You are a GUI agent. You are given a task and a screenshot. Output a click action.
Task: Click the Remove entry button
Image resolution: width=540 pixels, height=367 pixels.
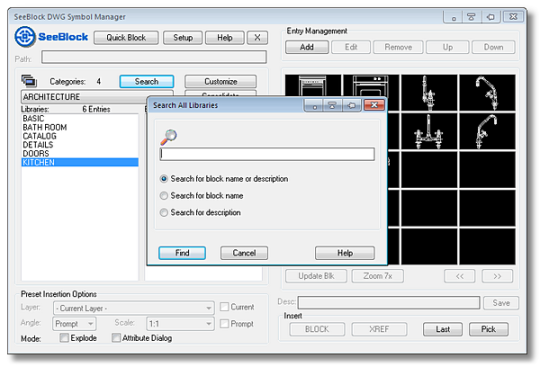(x=398, y=47)
